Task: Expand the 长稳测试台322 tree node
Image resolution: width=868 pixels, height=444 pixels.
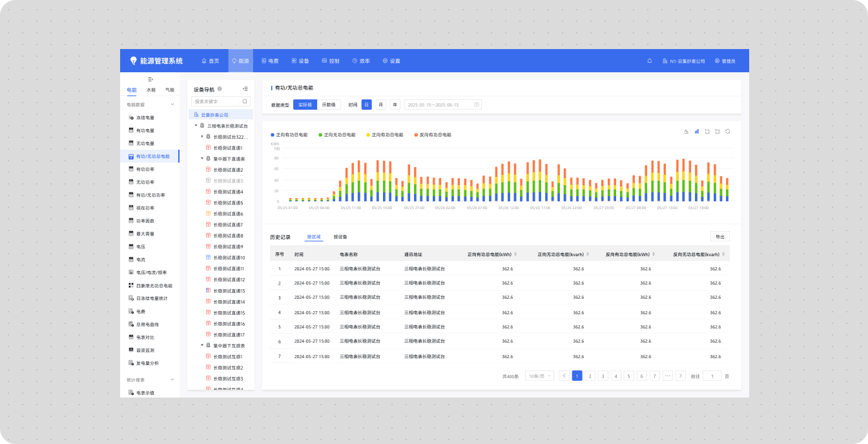Action: point(201,136)
